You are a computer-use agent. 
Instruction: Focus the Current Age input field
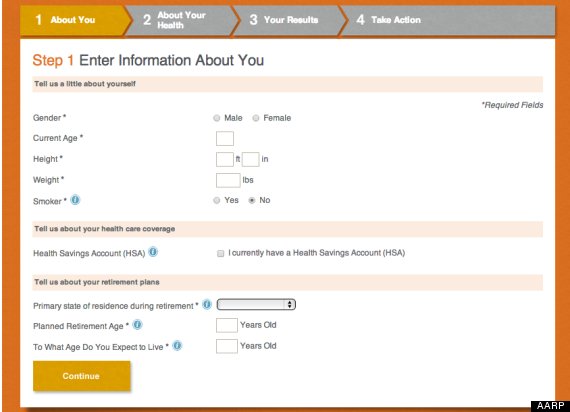click(x=225, y=139)
